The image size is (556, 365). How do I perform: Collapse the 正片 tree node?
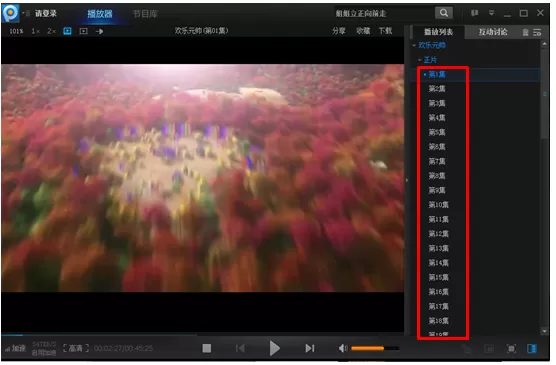tap(420, 60)
